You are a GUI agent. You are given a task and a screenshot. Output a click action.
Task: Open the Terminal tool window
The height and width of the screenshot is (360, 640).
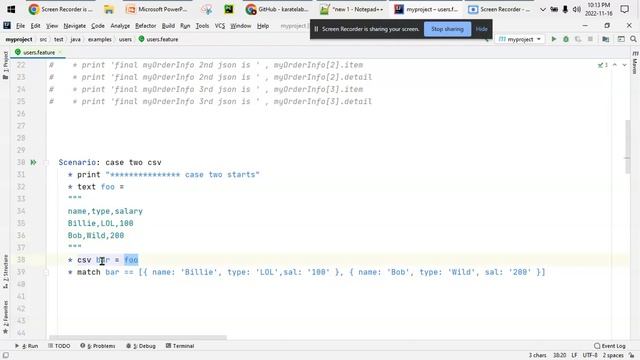pos(180,346)
